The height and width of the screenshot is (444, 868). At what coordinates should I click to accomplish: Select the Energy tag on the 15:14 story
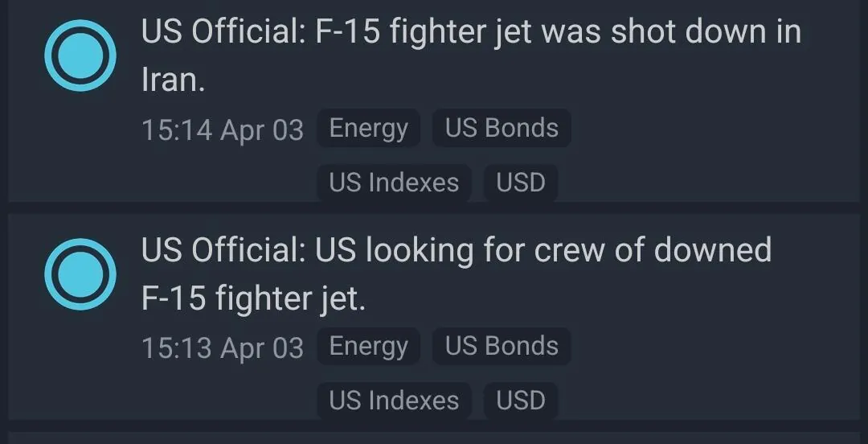(369, 129)
